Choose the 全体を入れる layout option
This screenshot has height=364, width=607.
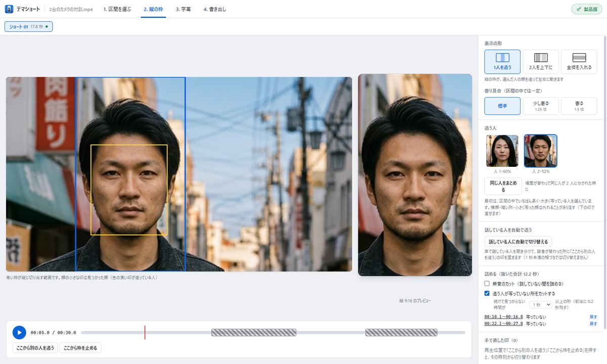coord(579,62)
